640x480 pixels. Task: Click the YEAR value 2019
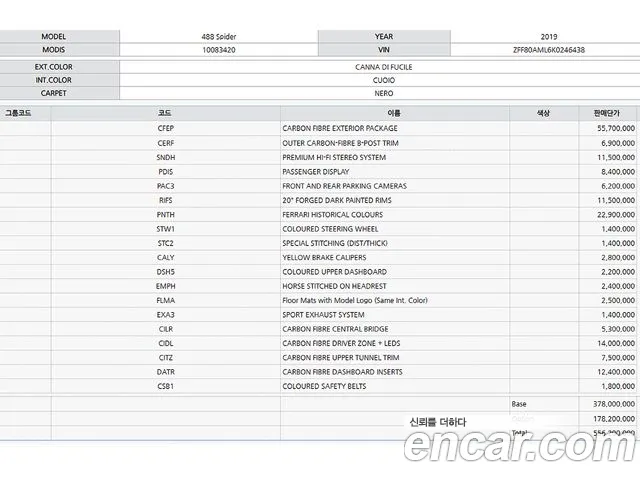pos(549,37)
